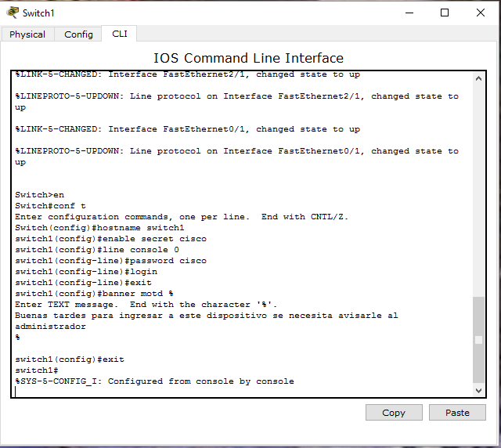The width and height of the screenshot is (501, 448).
Task: Click 'Enter TEXT message' line
Action: click(x=146, y=305)
